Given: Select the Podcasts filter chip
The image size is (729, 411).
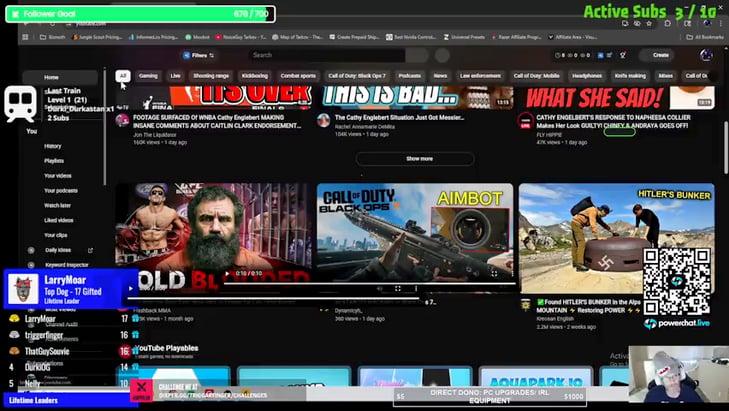Looking at the screenshot, I should coord(410,76).
